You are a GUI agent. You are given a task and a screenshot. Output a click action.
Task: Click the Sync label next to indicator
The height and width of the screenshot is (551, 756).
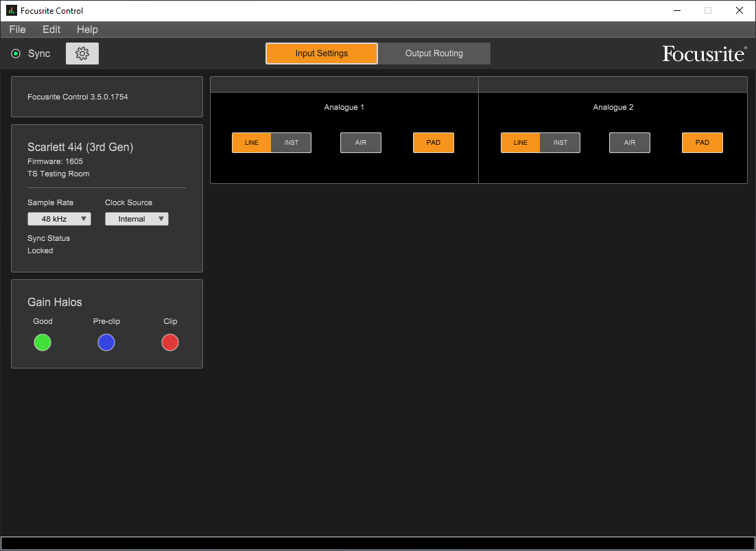point(39,54)
